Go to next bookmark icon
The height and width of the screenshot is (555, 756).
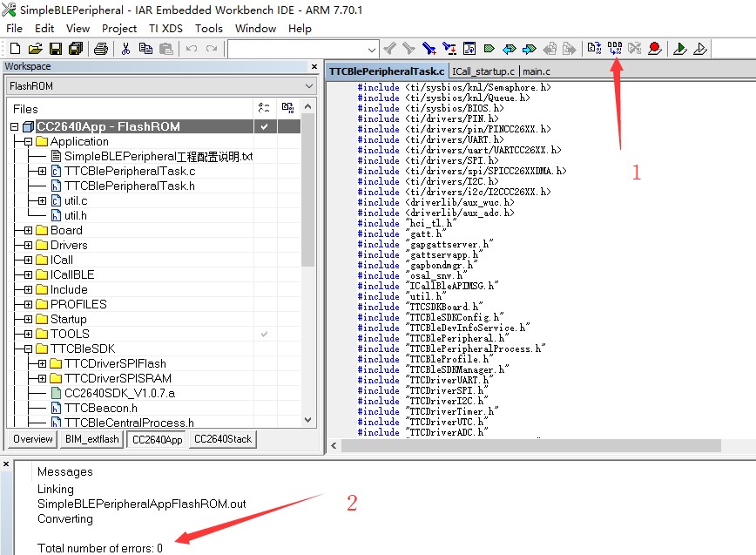click(530, 49)
